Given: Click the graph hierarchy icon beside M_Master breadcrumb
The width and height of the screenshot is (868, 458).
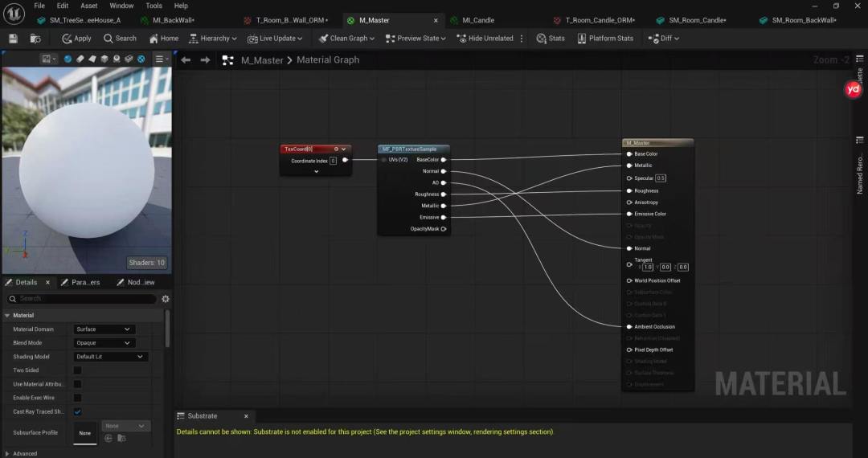Looking at the screenshot, I should click(227, 60).
